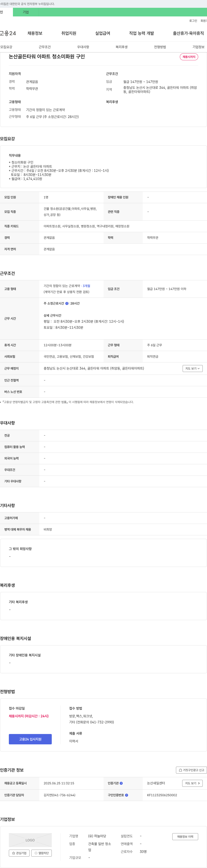The width and height of the screenshot is (207, 868).
Task: Select the employee count 30명
Action: [x=143, y=852]
